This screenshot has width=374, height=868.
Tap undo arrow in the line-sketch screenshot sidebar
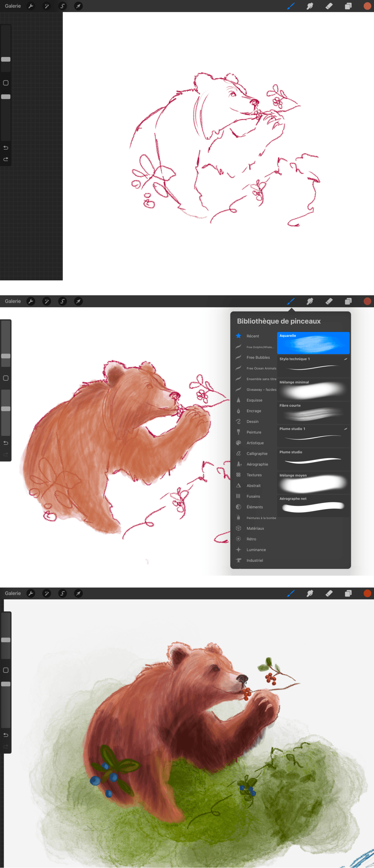coord(6,148)
